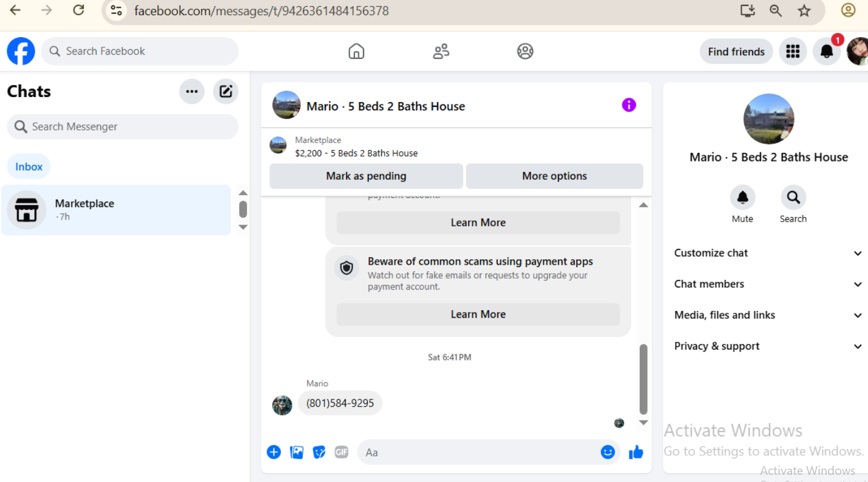Open the notifications bell

coord(827,52)
